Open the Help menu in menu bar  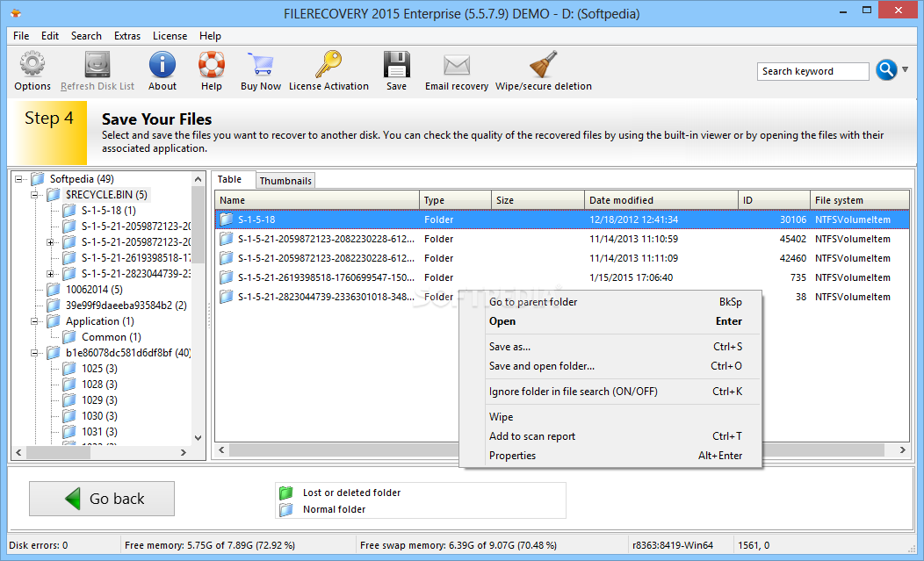pyautogui.click(x=210, y=36)
